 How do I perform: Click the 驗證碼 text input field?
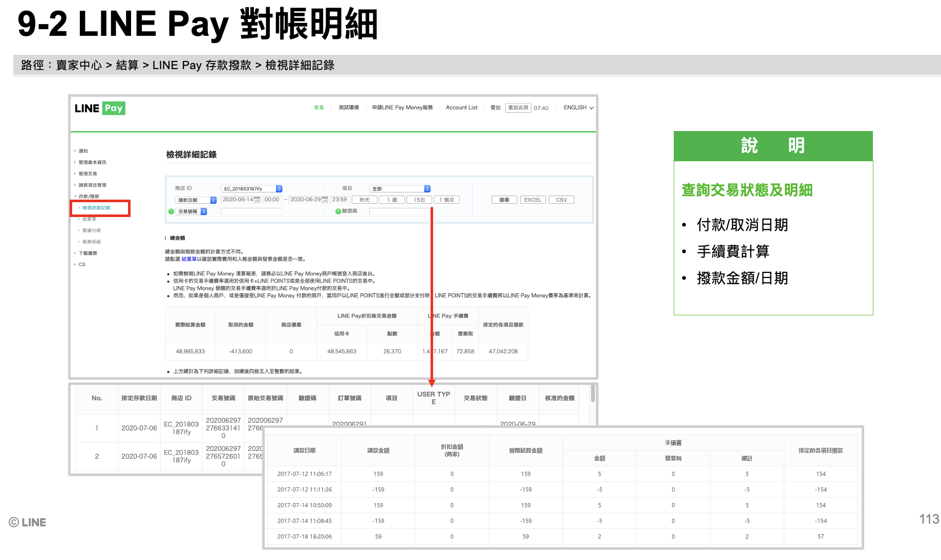click(x=400, y=211)
